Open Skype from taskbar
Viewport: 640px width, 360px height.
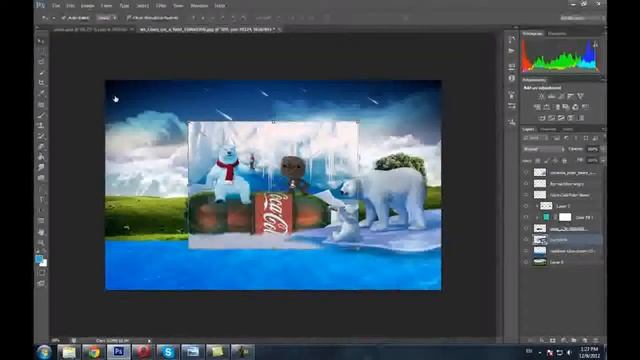[x=168, y=352]
